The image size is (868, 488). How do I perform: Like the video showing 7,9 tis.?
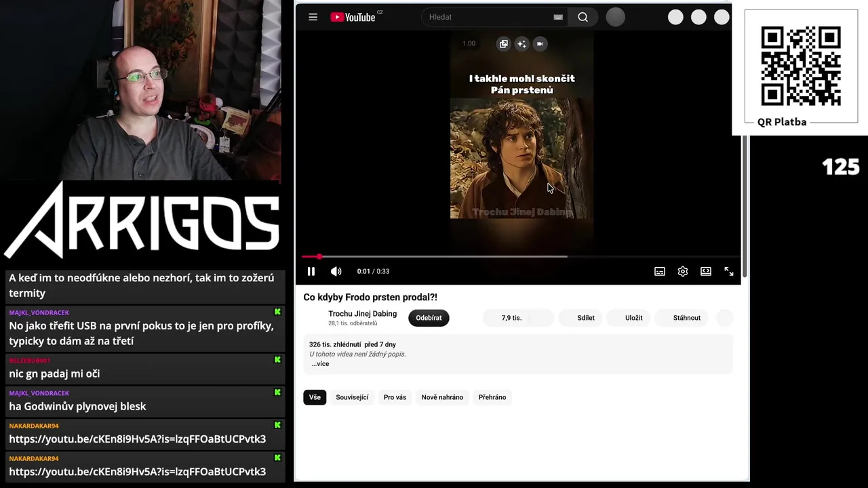505,318
